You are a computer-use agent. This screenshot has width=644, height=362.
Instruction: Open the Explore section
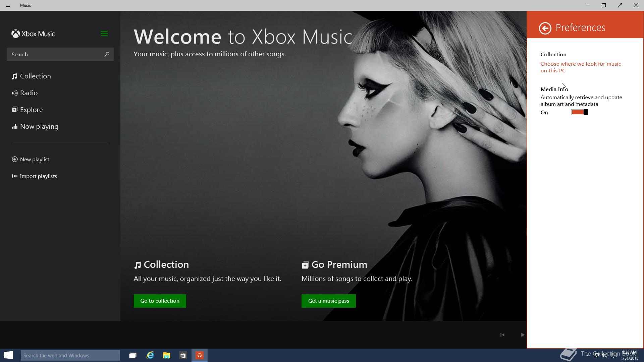tap(31, 110)
